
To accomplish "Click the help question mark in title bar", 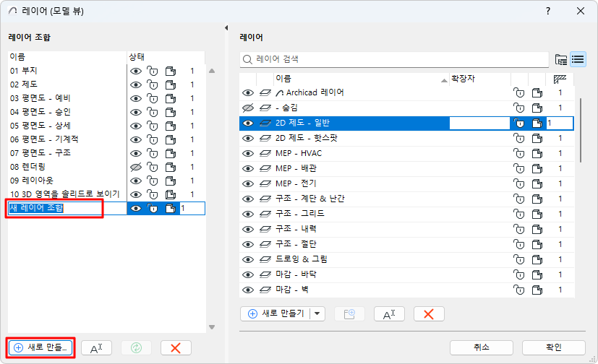I will [548, 11].
